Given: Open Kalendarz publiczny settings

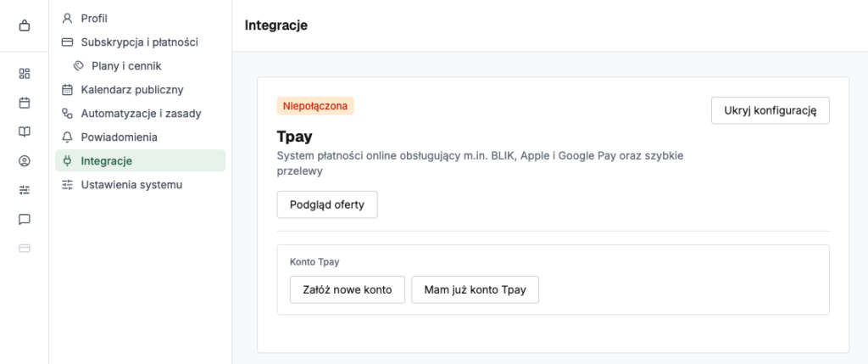Looking at the screenshot, I should pos(140,90).
